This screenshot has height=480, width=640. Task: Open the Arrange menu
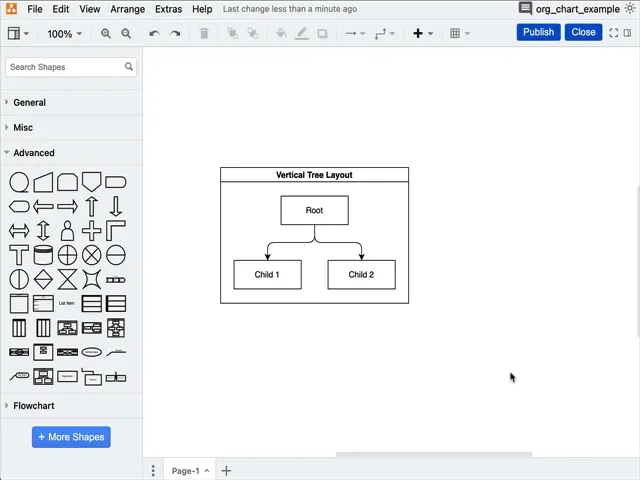tap(127, 9)
